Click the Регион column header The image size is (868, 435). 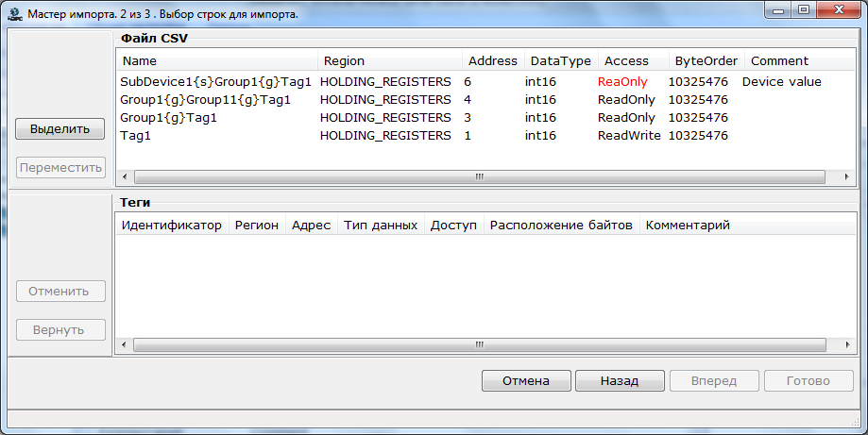[257, 225]
